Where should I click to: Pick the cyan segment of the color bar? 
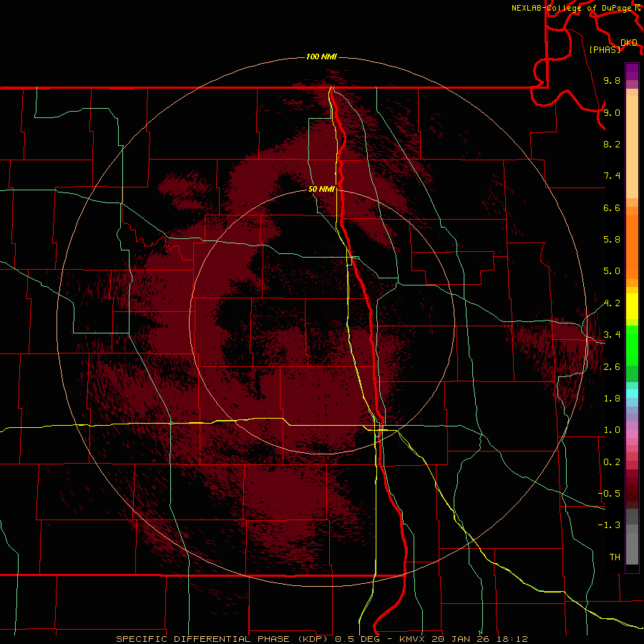[x=632, y=393]
